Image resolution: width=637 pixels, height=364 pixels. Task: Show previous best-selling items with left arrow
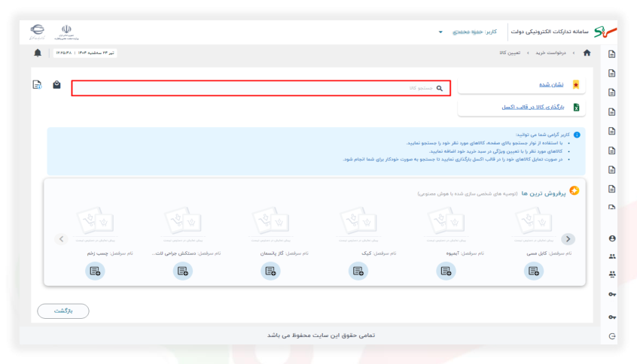(x=61, y=239)
